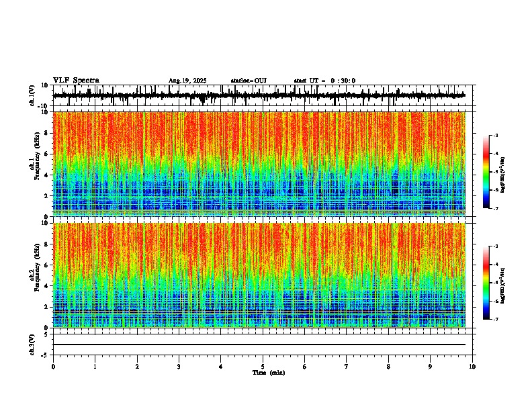Screen dimensions: 532x411
Task: Click time axis tick label "1"
Action: (x=95, y=367)
